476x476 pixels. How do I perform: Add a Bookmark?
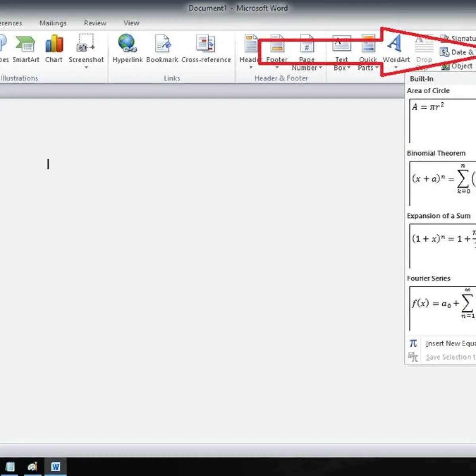[162, 49]
